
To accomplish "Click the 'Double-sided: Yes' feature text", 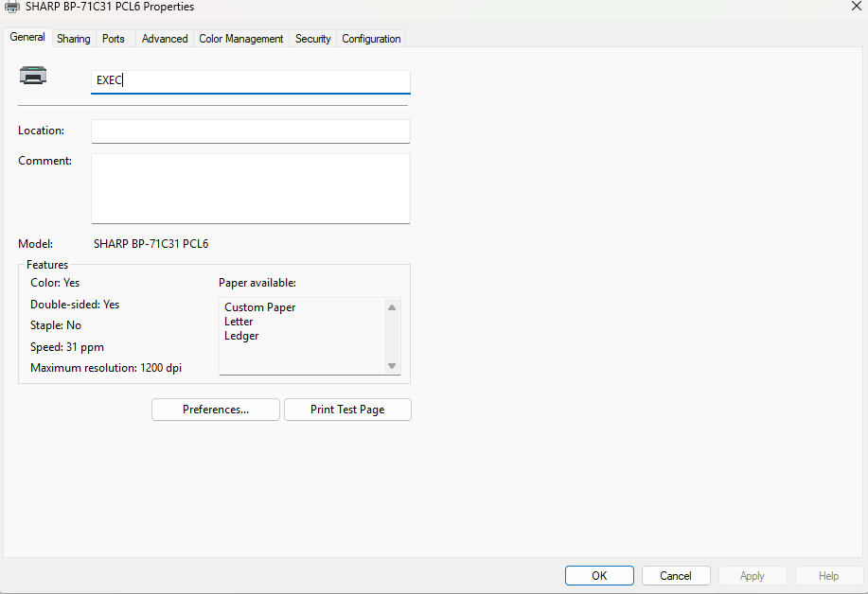I will pos(75,305).
